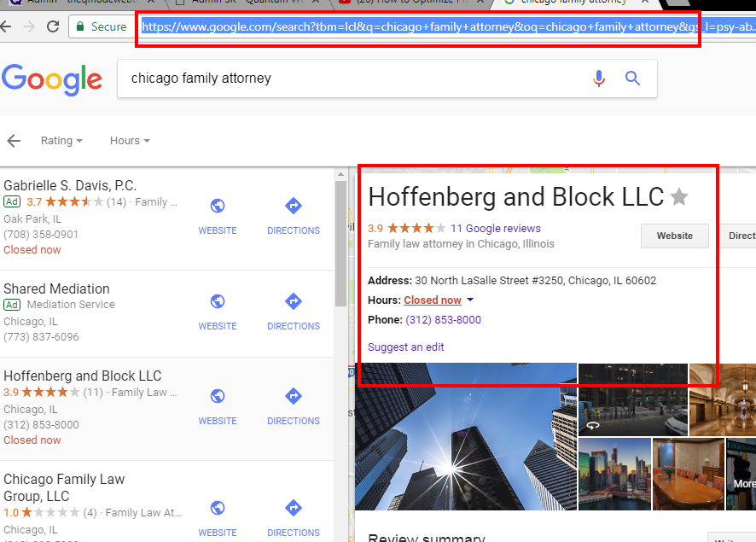Submit the search with the magnifier icon
Screen dimensions: 756x542
tap(632, 79)
